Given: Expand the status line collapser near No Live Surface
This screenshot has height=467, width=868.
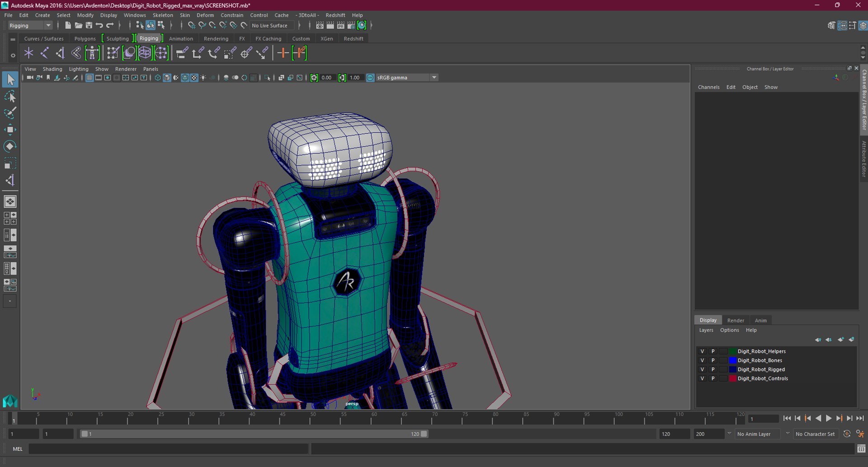Looking at the screenshot, I should click(x=300, y=25).
